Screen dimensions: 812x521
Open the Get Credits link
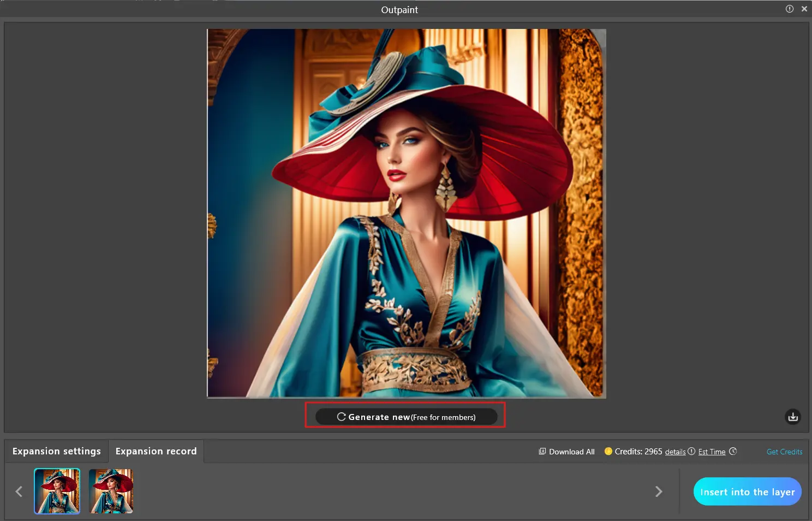click(784, 452)
